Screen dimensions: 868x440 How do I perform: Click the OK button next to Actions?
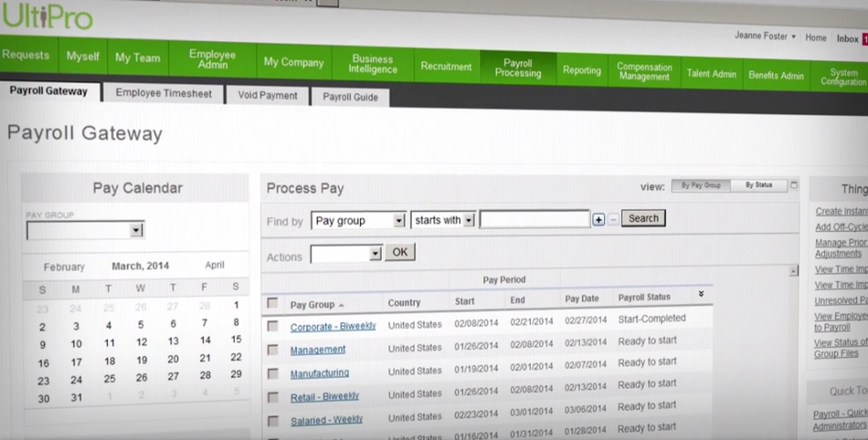coord(399,252)
